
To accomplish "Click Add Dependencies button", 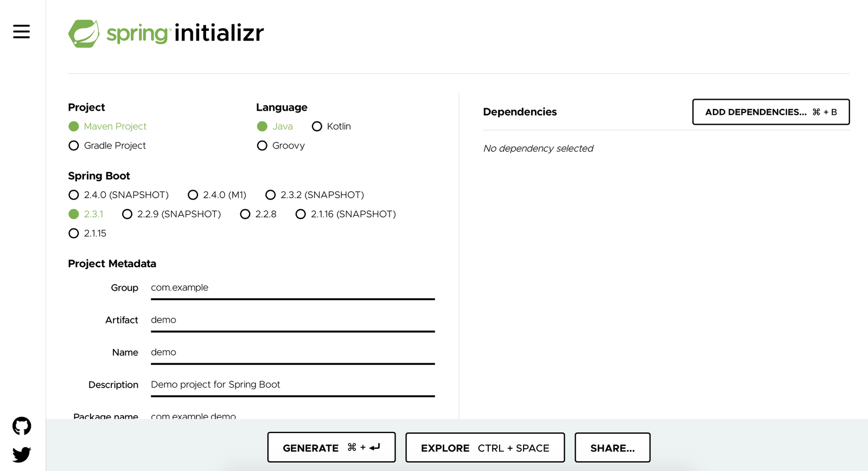I will coord(771,112).
